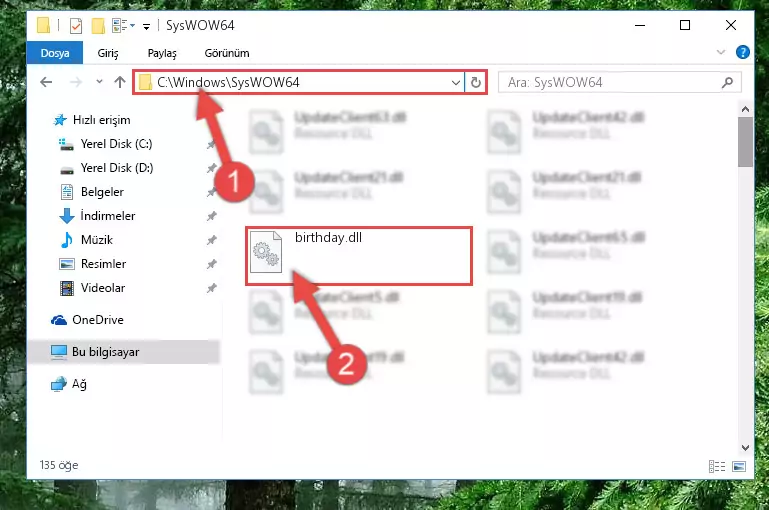This screenshot has height=510, width=769.
Task: Click the vertical scrollbar thumb
Action: click(x=745, y=142)
